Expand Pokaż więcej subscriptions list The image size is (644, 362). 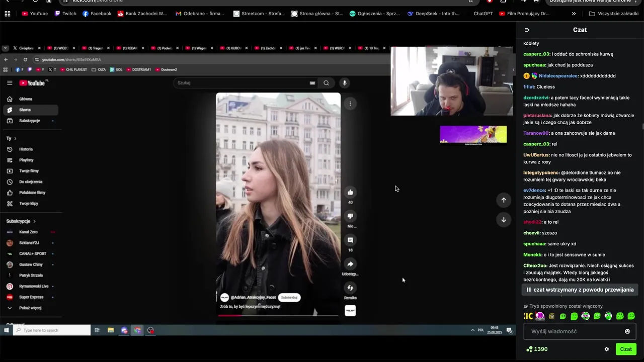(x=30, y=308)
